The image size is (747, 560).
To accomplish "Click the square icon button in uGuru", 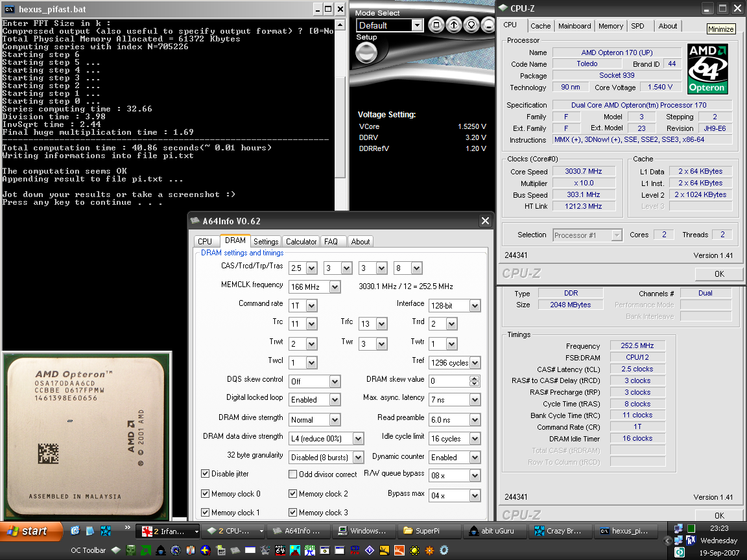I will [436, 25].
